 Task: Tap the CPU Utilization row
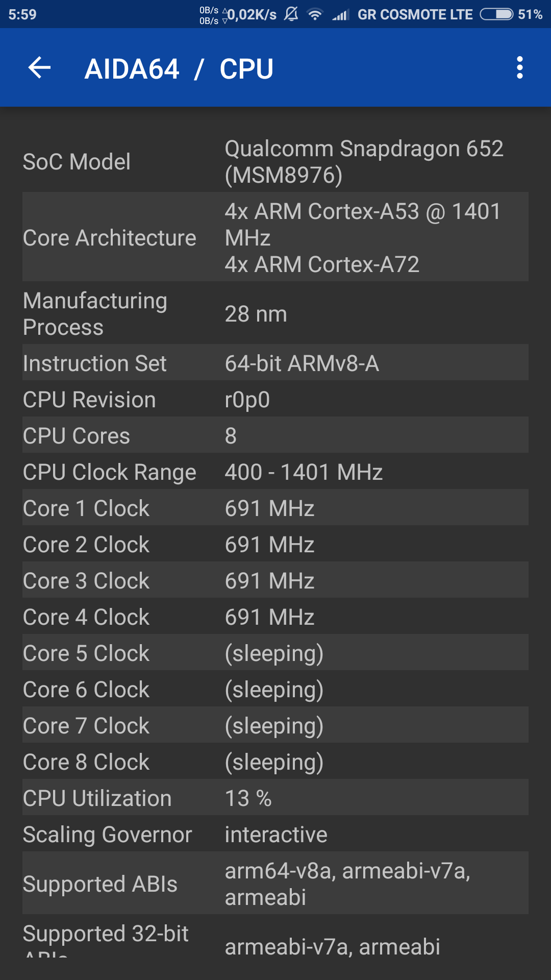point(275,798)
